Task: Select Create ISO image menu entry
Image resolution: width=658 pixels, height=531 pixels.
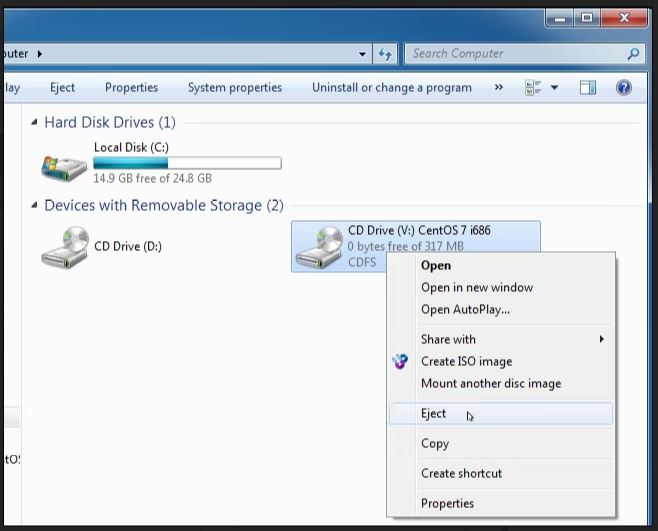Action: point(466,361)
